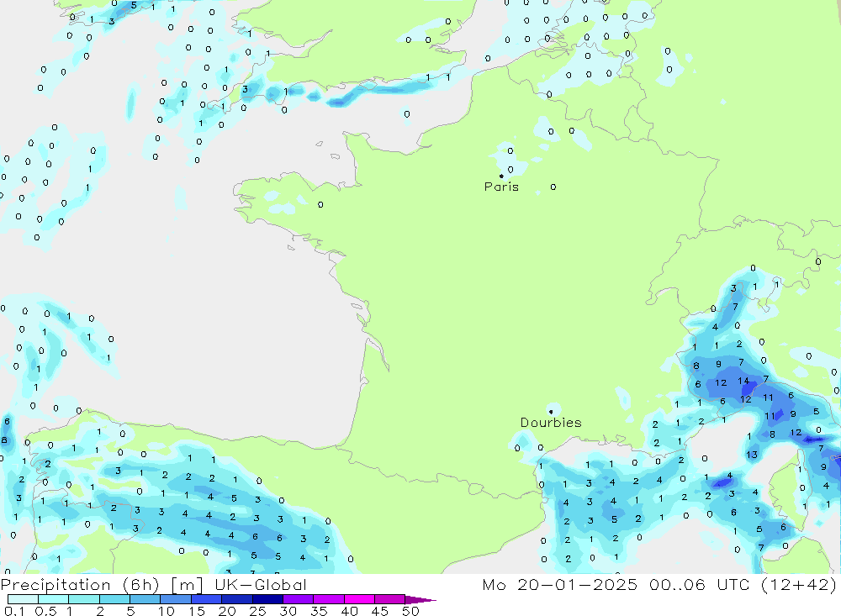Click the legend label '10'
841x616 pixels.
(x=167, y=611)
